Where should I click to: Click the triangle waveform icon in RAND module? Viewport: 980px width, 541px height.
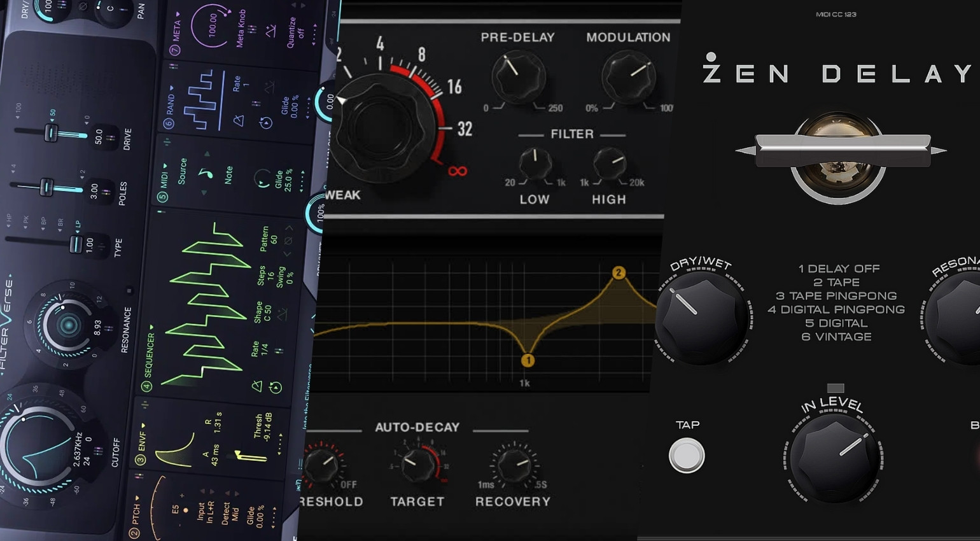click(x=239, y=121)
